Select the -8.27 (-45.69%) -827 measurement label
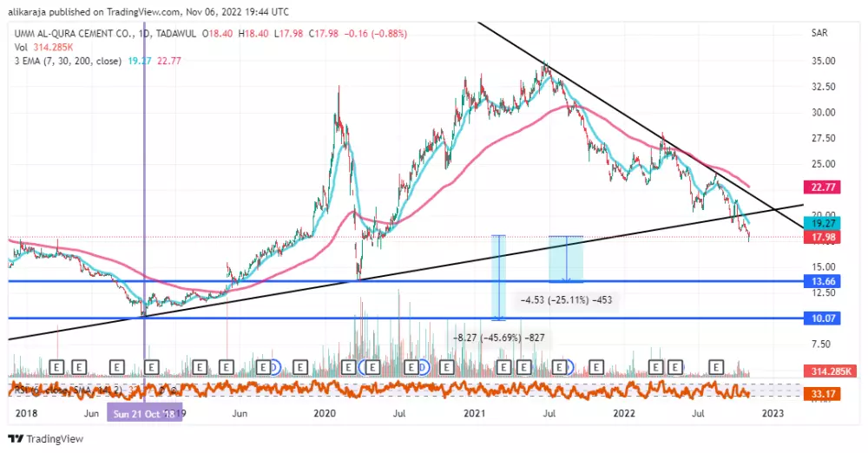 [499, 338]
